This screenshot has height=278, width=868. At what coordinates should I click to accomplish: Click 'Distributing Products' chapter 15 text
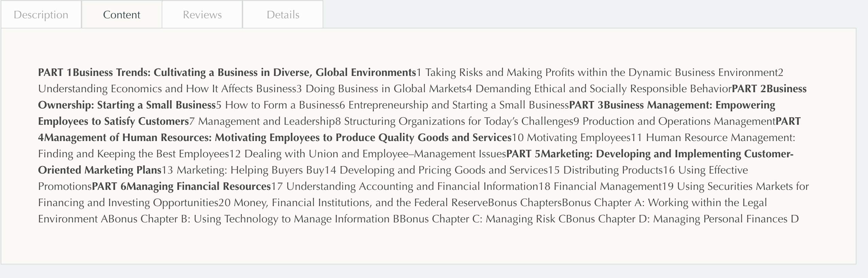click(613, 170)
